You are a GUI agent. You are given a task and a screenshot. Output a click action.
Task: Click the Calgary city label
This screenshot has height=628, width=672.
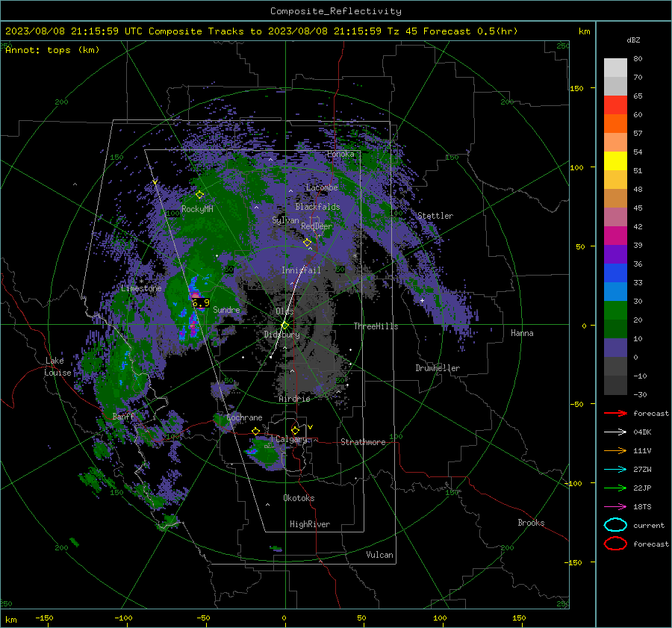pos(291,439)
